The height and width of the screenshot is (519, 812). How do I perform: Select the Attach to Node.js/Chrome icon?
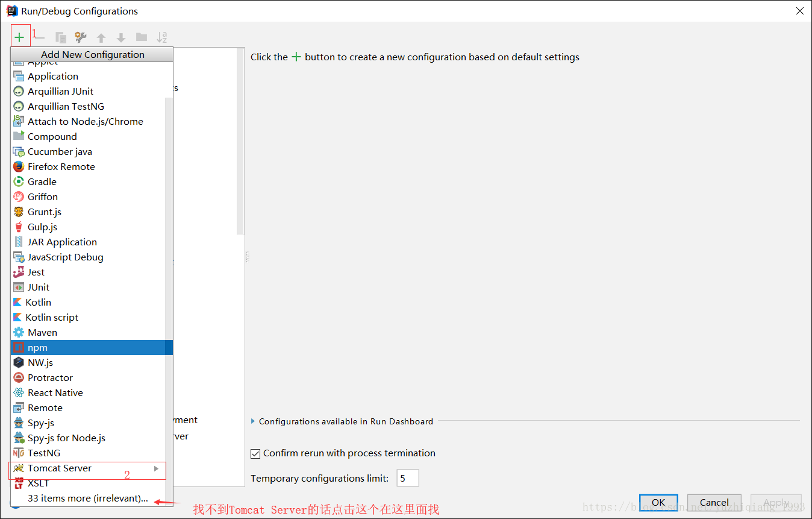pos(19,121)
